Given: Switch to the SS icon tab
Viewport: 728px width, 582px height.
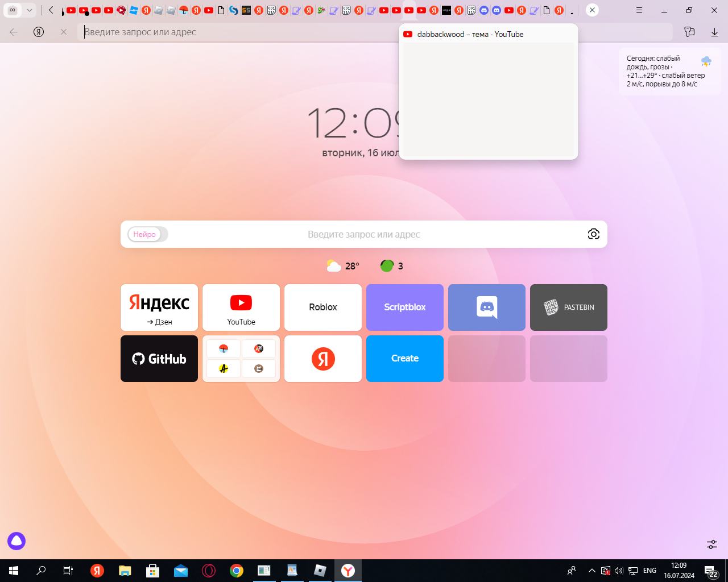Looking at the screenshot, I should tap(246, 10).
